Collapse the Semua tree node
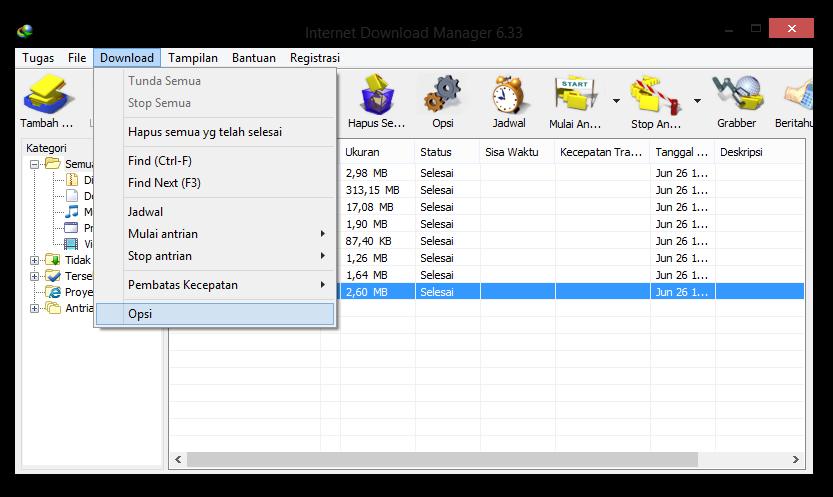The width and height of the screenshot is (833, 497). tap(35, 164)
